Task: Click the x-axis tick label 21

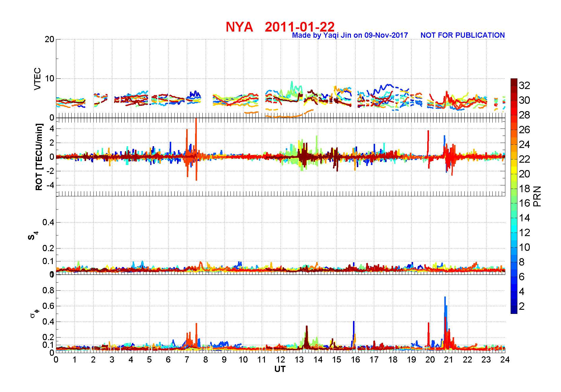Action: tap(449, 360)
